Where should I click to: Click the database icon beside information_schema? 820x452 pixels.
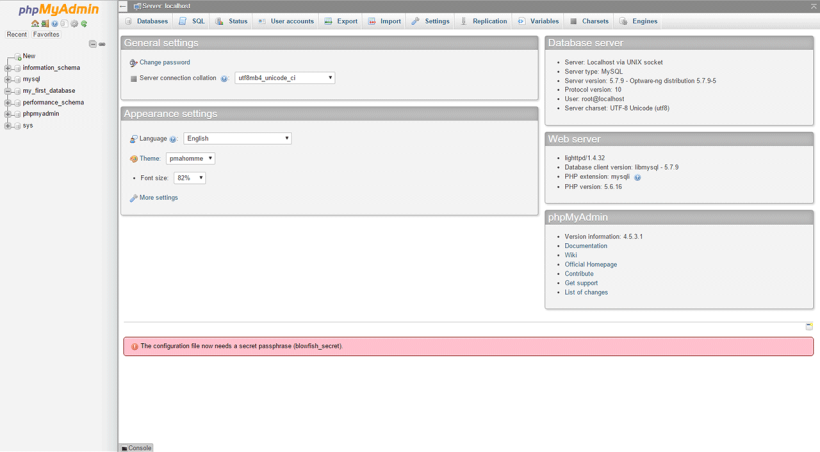click(x=18, y=68)
